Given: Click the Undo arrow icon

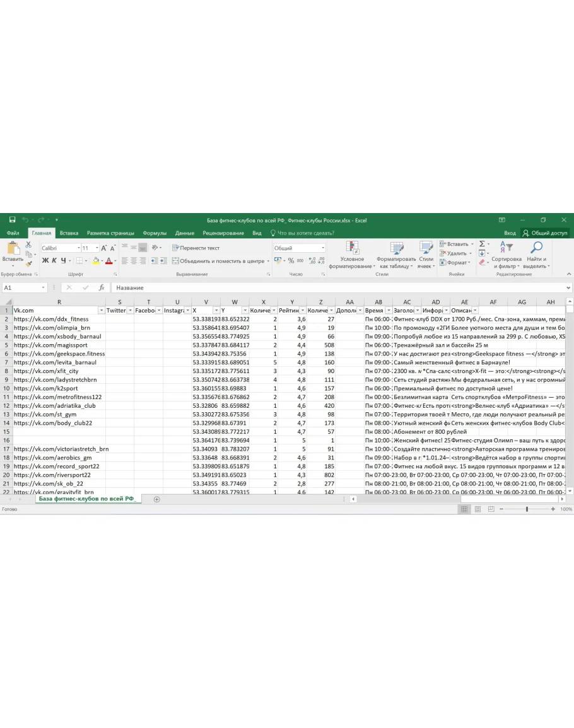Looking at the screenshot, I should point(25,219).
